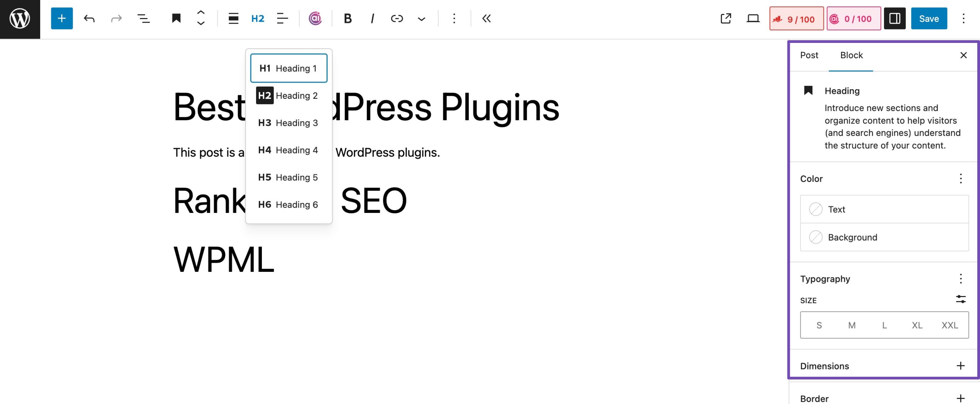
Task: Apply italic formatting
Action: pos(372,18)
